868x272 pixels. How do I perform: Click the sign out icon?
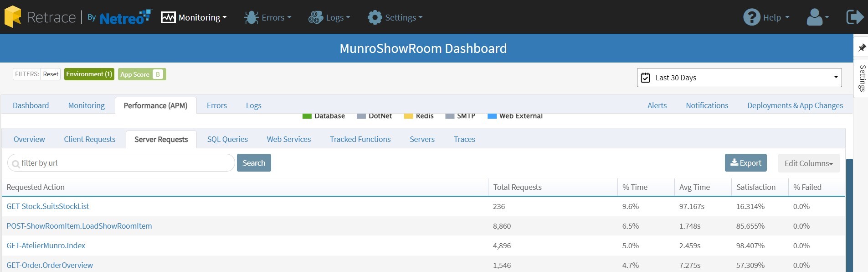pyautogui.click(x=855, y=17)
